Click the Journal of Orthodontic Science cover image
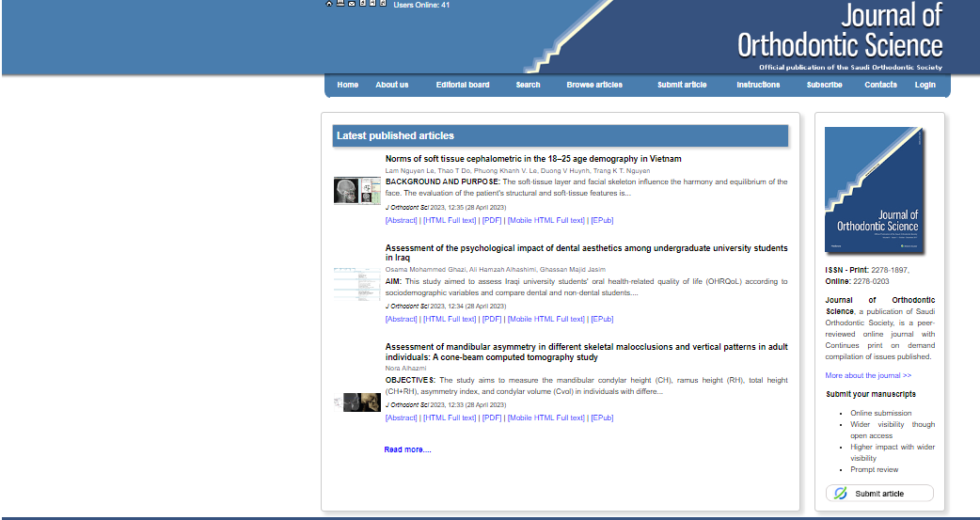Image resolution: width=980 pixels, height=520 pixels. click(875, 191)
